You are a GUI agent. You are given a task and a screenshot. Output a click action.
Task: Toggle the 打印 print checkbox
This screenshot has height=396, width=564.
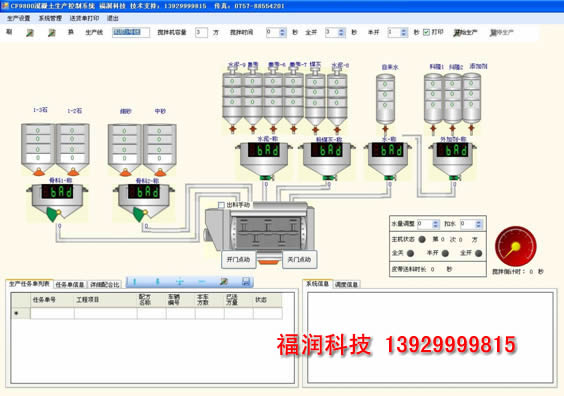(426, 32)
